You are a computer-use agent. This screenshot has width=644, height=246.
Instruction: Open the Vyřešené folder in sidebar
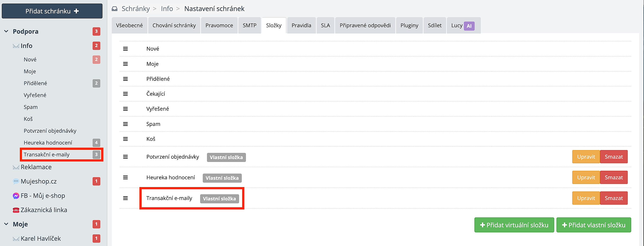35,95
